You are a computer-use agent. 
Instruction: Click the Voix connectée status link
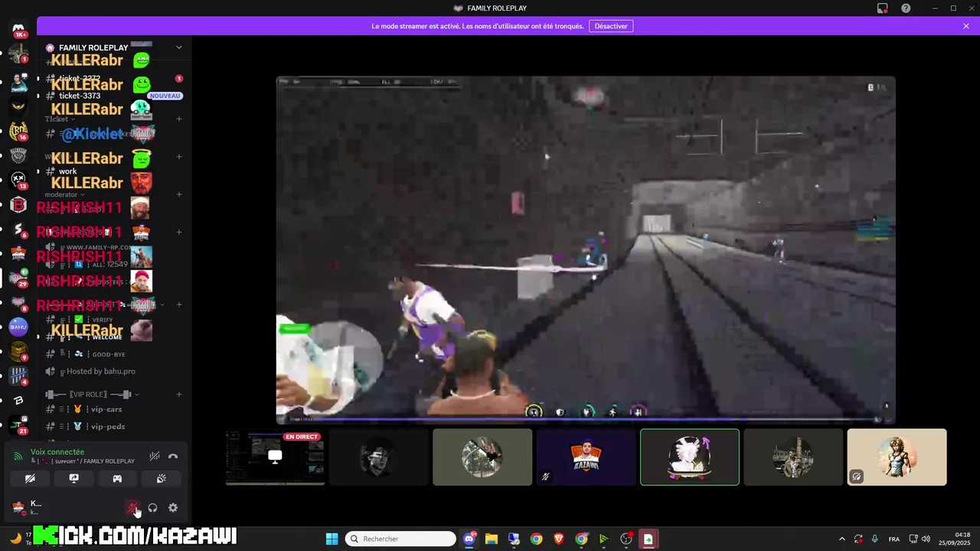coord(57,452)
